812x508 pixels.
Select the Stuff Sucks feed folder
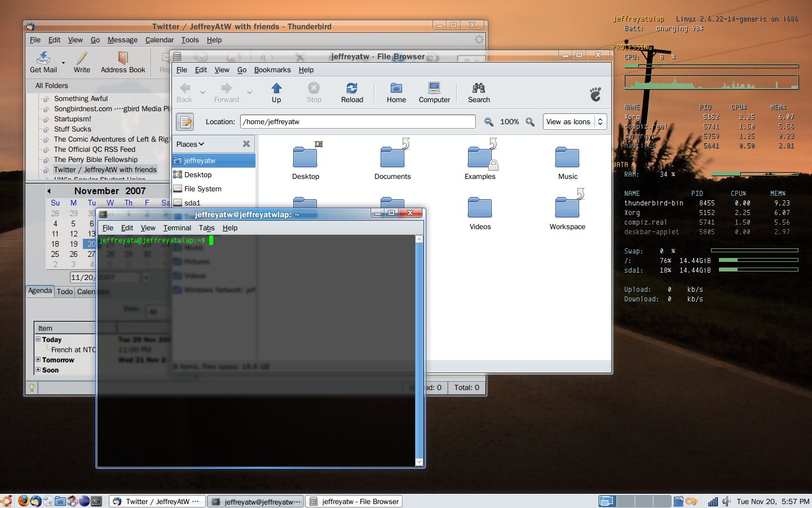(72, 129)
